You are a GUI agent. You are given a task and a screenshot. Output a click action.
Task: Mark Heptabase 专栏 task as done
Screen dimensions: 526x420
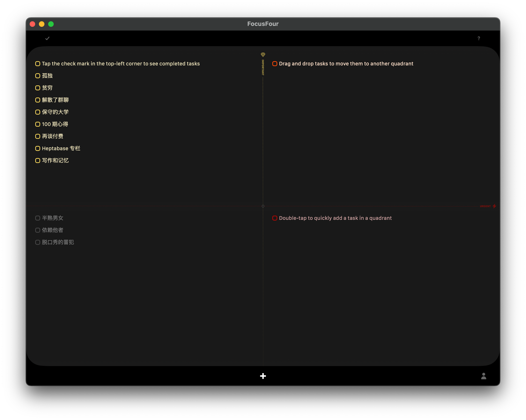point(38,148)
